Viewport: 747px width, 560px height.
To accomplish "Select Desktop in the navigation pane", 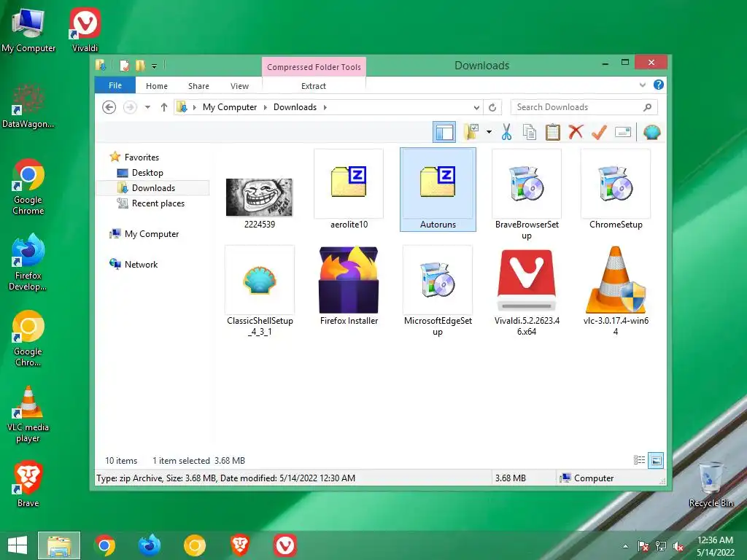I will 147,172.
